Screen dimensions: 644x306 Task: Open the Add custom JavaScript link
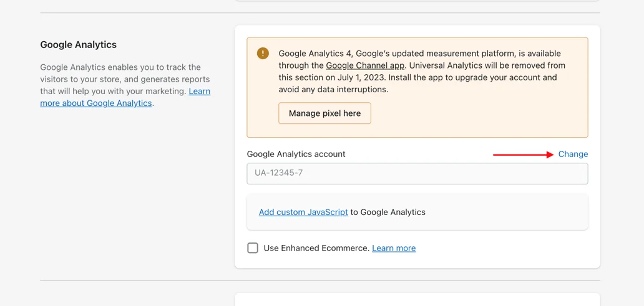(303, 212)
